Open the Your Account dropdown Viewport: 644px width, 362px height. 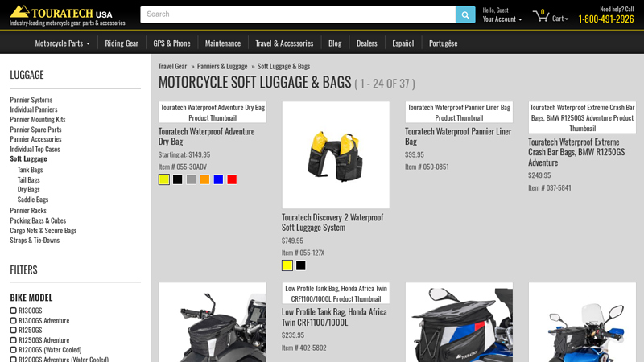(x=502, y=19)
